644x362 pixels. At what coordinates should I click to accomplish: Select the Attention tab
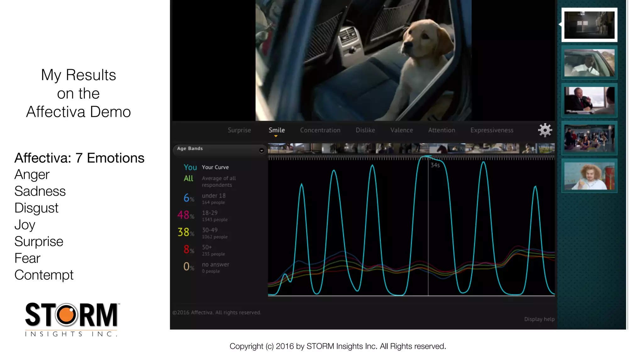point(441,130)
